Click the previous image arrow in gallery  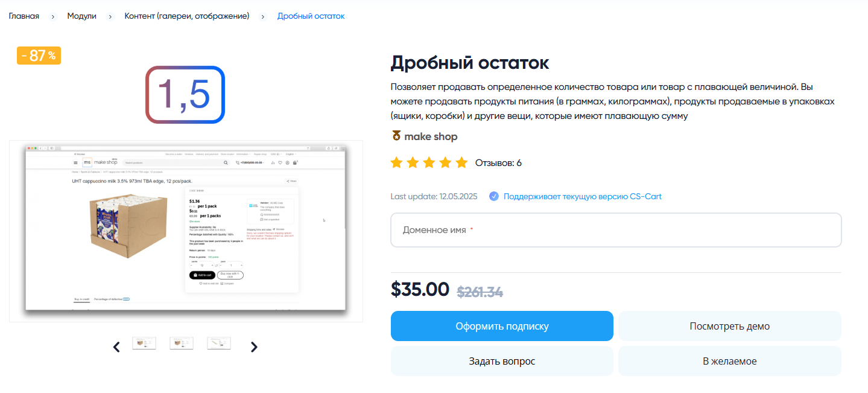click(x=117, y=347)
